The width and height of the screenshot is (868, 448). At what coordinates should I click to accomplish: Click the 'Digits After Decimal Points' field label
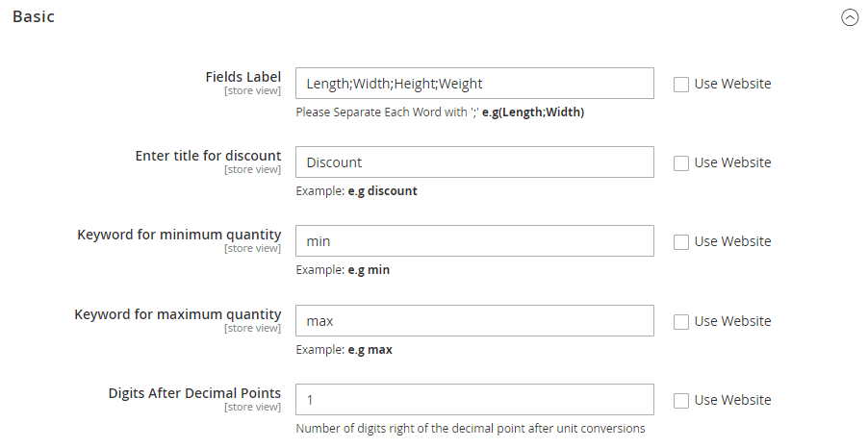(x=194, y=392)
